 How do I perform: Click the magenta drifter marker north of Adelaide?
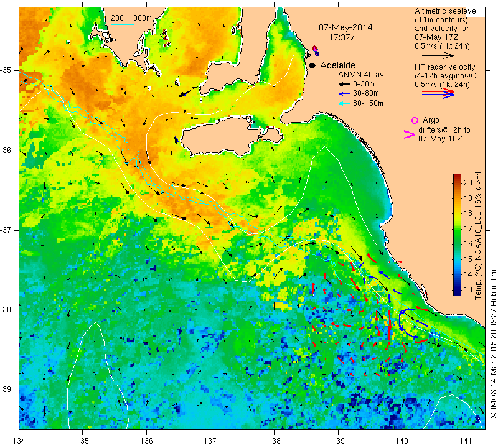(315, 49)
